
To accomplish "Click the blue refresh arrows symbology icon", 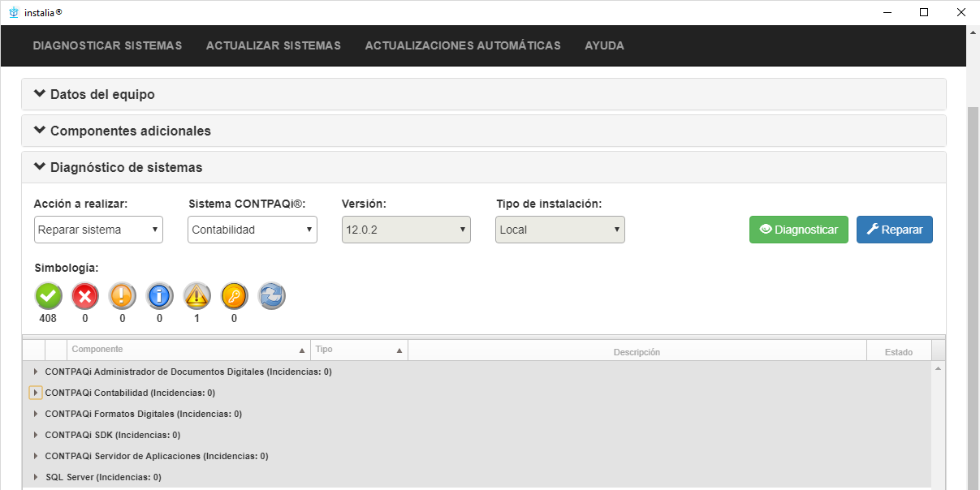I will [x=272, y=296].
